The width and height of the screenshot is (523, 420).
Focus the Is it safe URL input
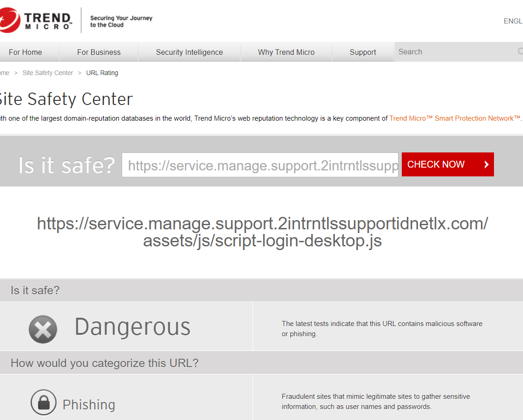coord(260,165)
